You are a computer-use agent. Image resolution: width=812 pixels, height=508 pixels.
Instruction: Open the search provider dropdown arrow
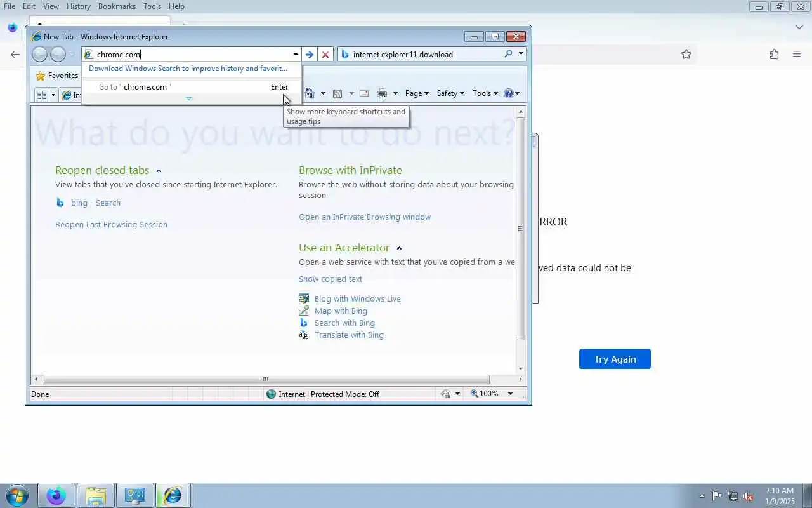pyautogui.click(x=521, y=54)
